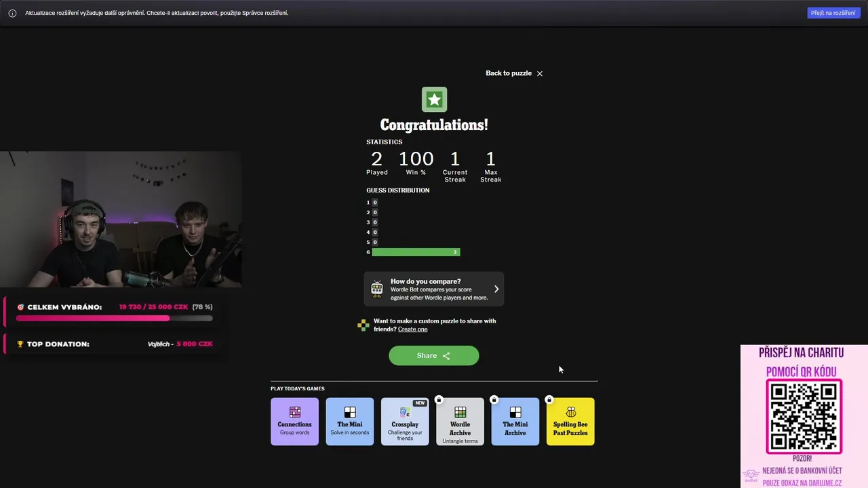
Task: Click the Back to puzzle link
Action: pos(509,73)
